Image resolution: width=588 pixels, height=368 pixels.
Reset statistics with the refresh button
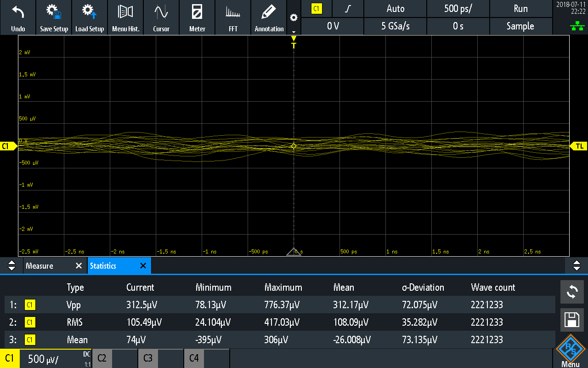(x=572, y=292)
